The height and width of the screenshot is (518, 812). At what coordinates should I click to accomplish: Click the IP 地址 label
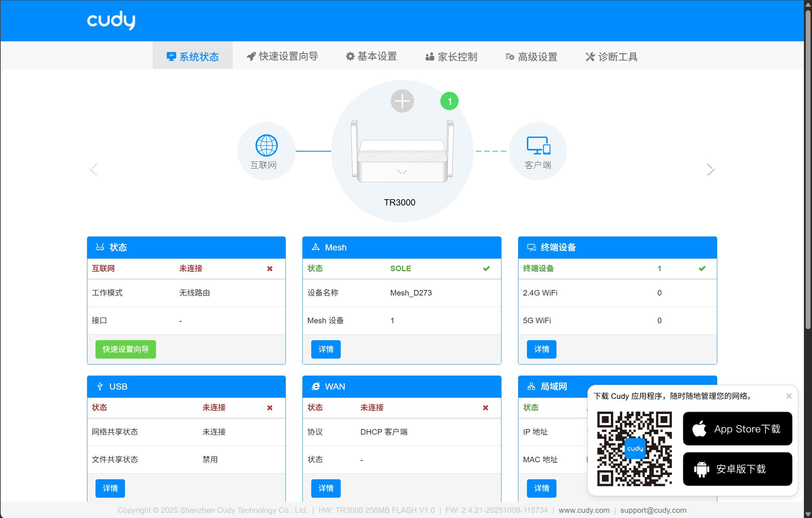535,432
